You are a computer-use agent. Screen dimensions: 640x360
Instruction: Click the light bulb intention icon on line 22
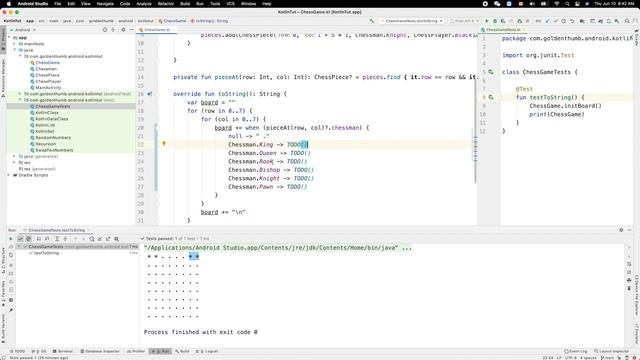[164, 144]
